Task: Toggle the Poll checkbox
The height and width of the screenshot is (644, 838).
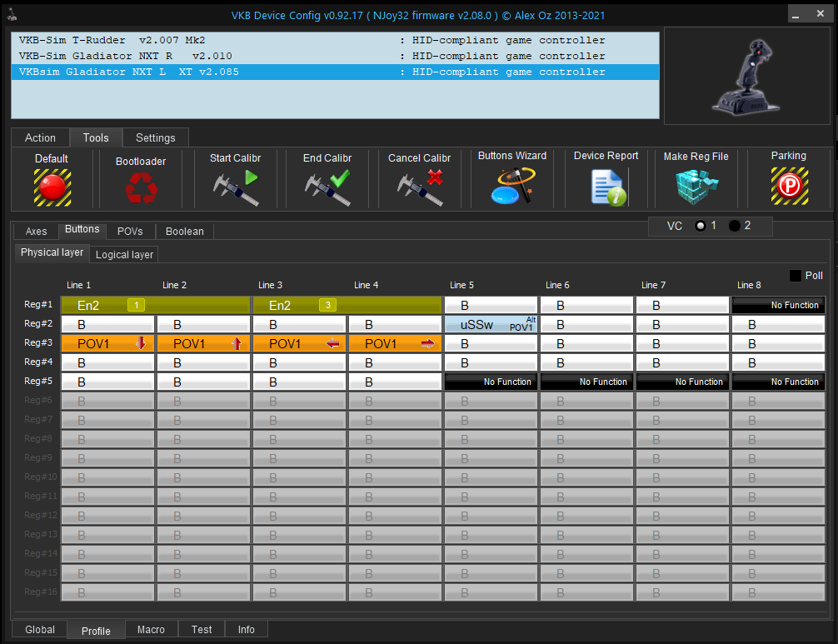Action: (796, 276)
